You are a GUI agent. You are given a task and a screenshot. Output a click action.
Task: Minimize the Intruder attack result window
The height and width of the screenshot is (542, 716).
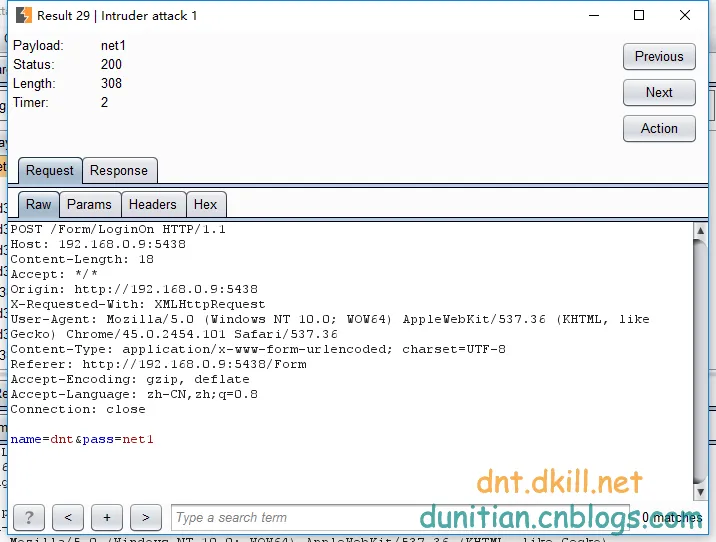point(594,16)
